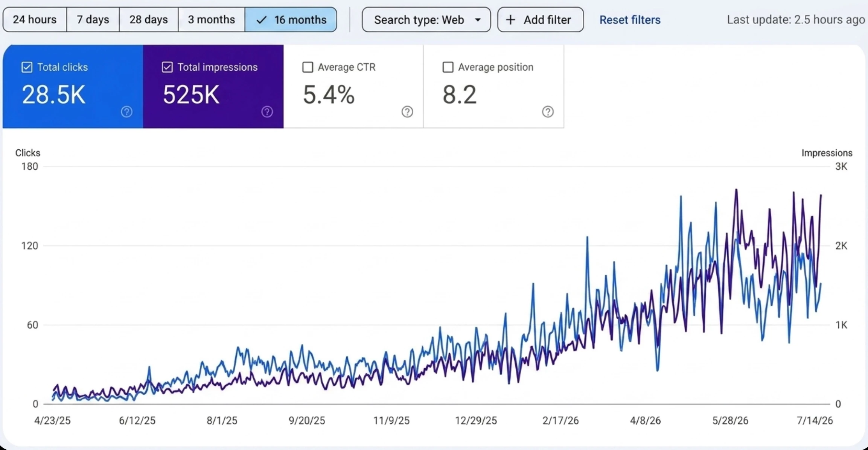Screen dimensions: 868x450
Task: Click the Clicks axis title
Action: [27, 153]
